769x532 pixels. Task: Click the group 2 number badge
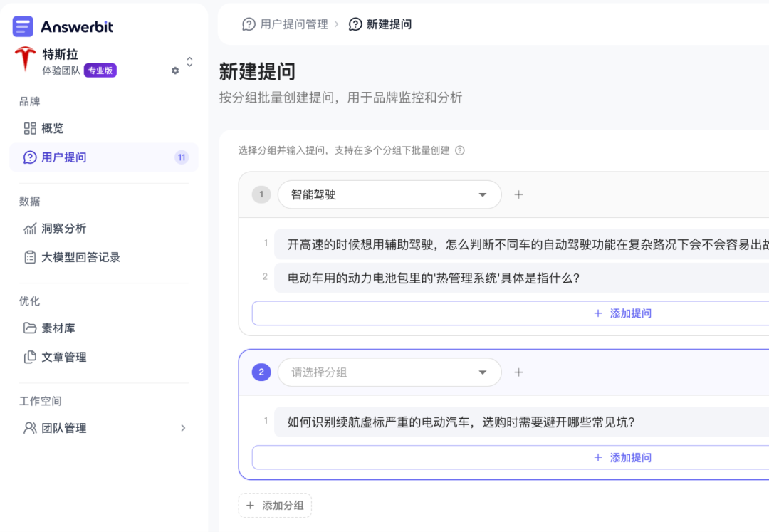(261, 372)
